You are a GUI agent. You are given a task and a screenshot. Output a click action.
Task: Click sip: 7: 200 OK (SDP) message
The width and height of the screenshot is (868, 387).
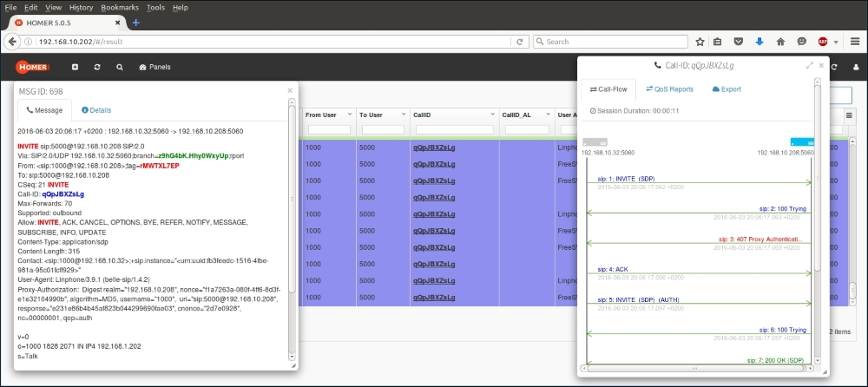775,360
